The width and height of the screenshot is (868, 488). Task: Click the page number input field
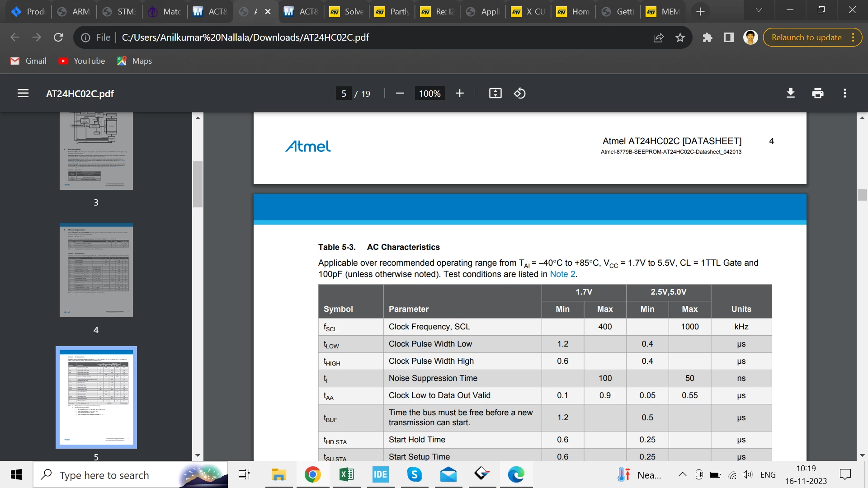click(344, 94)
